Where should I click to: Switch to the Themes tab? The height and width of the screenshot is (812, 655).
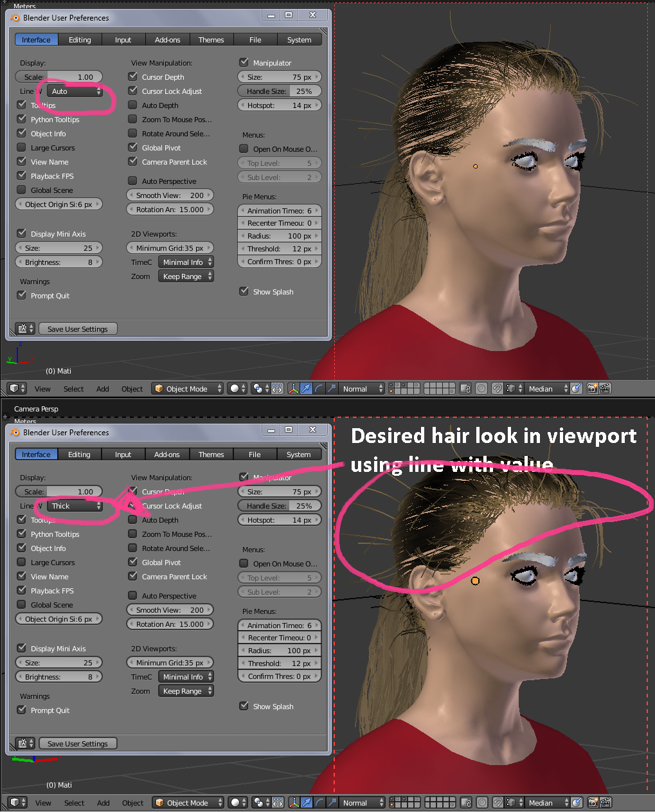[211, 39]
